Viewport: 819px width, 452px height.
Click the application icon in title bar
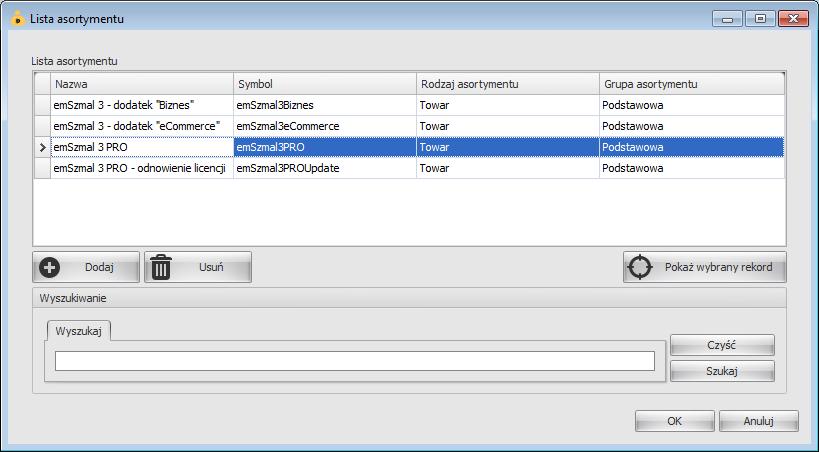[x=18, y=19]
